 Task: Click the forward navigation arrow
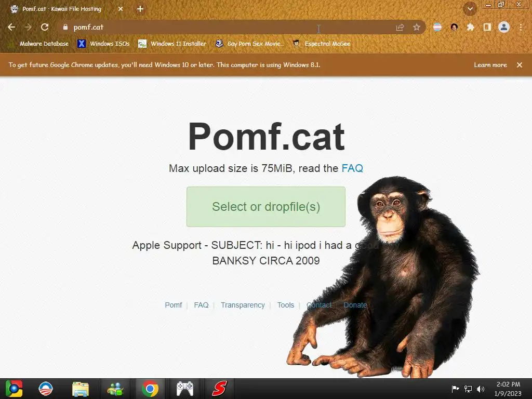(28, 27)
